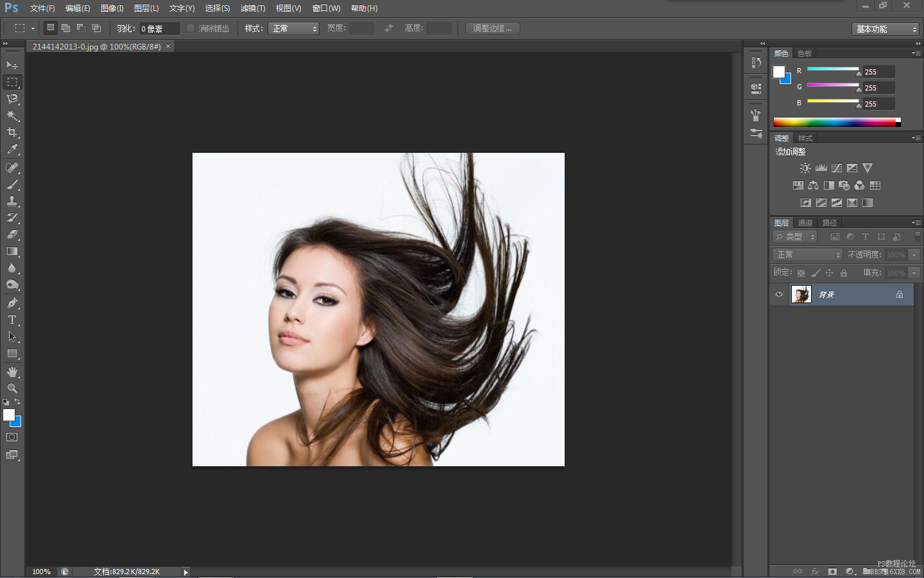
Task: Select the Crop tool
Action: click(x=12, y=132)
